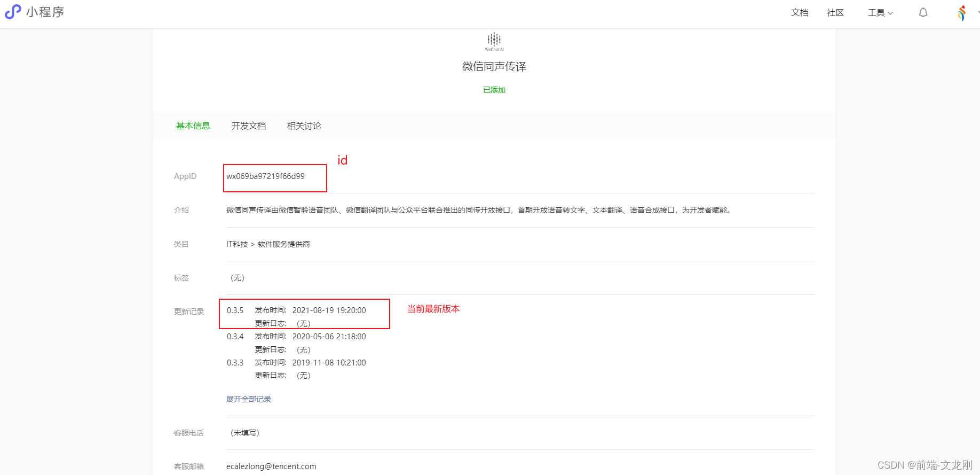The width and height of the screenshot is (980, 475).
Task: Open the 社区 menu item
Action: pos(835,13)
